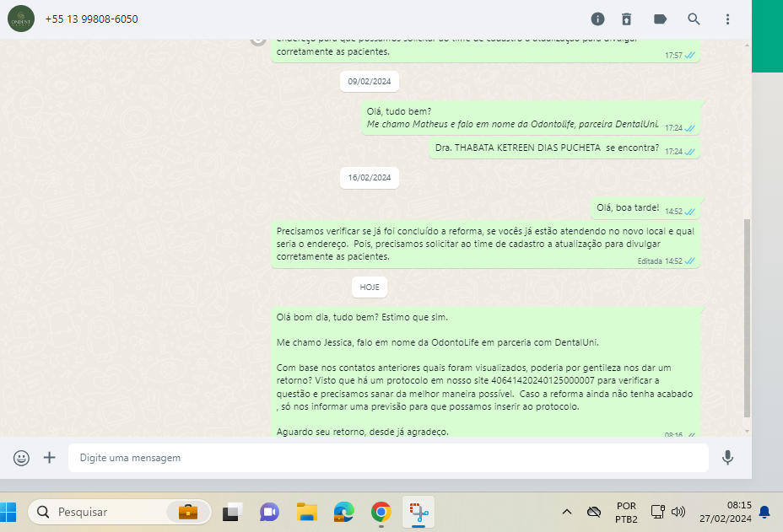Click the HOJE date chip
This screenshot has width=783, height=532.
370,287
